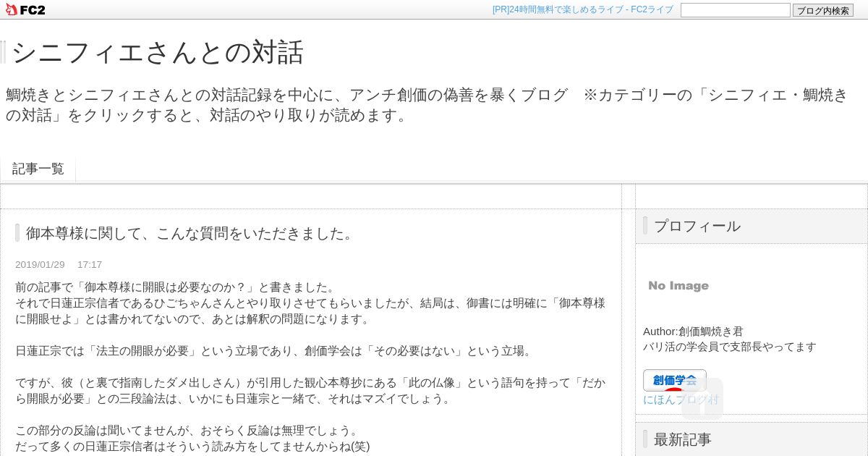Click the paragraph starting 日蓮正宗では「法主の開眼が必要」
This screenshot has height=456, width=868.
pyautogui.click(x=275, y=351)
